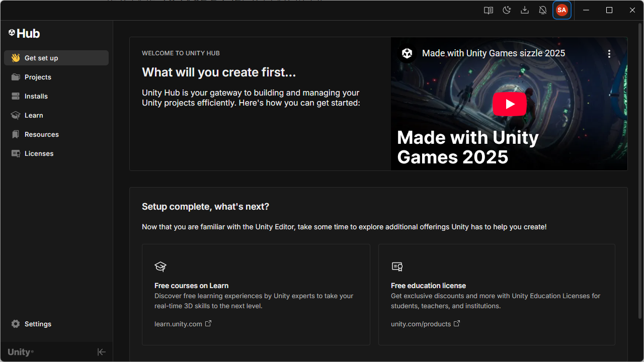This screenshot has height=362, width=644.
Task: Click the 'WELCOME TO UNITY HUB' label
Action: point(181,53)
